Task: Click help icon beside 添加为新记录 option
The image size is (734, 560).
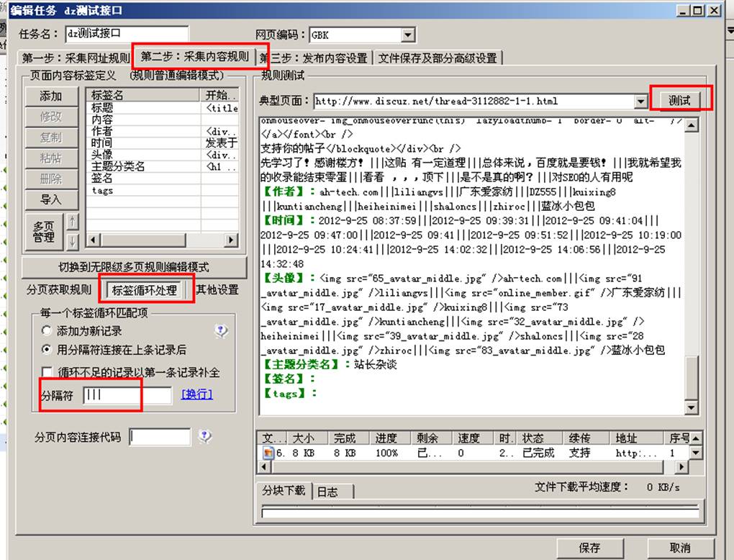Action: click(x=222, y=331)
